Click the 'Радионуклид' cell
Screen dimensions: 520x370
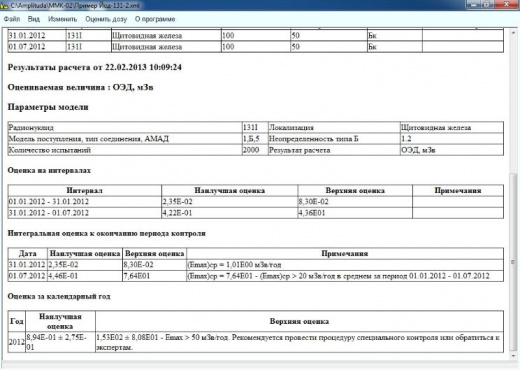coord(125,127)
